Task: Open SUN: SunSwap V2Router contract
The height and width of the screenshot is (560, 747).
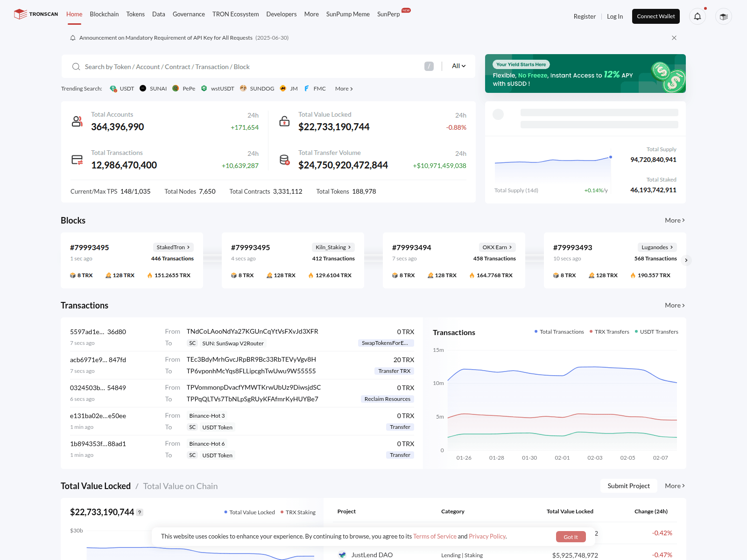Action: pyautogui.click(x=233, y=343)
